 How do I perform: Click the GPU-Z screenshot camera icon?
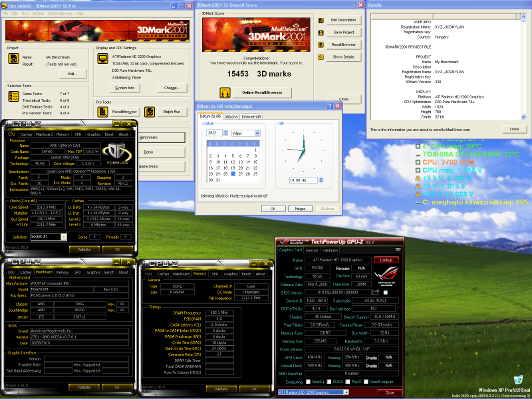[x=397, y=250]
